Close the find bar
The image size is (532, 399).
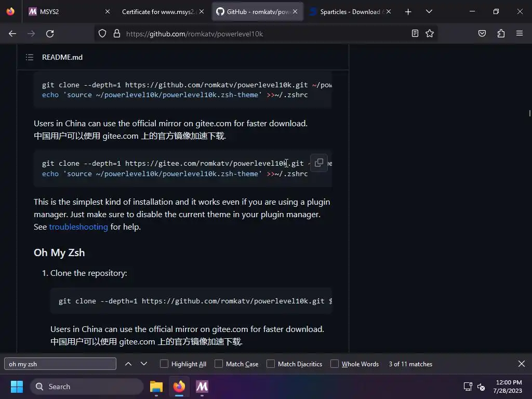pos(522,364)
